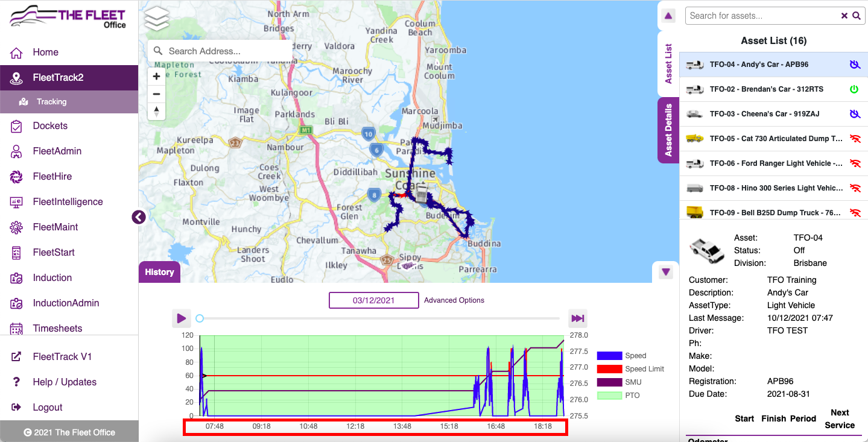
Task: Click TFO-06 no-signal status icon
Action: coord(855,163)
